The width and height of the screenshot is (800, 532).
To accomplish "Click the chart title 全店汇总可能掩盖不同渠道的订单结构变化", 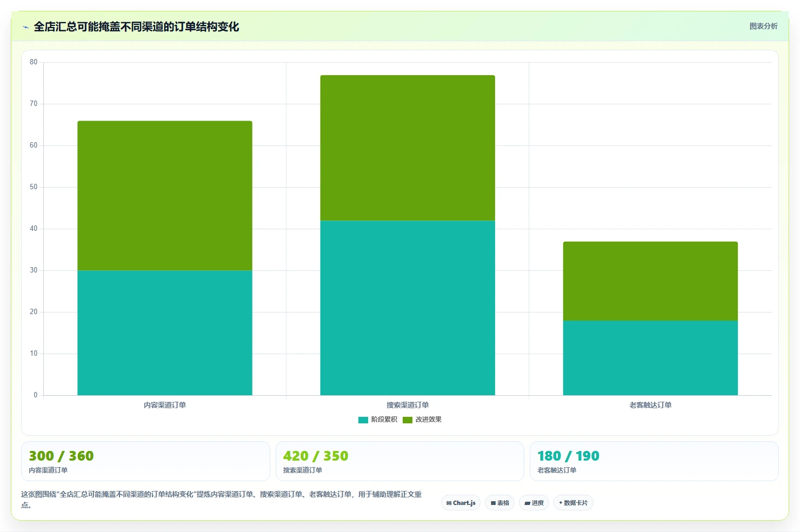I will 136,26.
